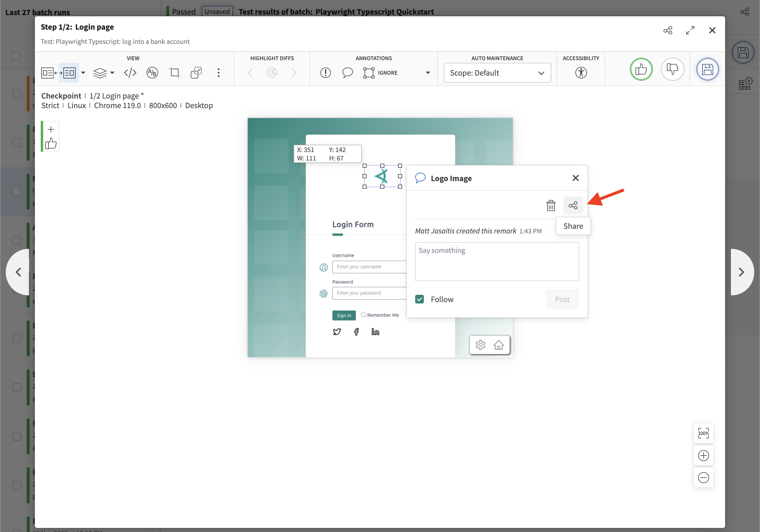Select the snapshot save icon

706,69
